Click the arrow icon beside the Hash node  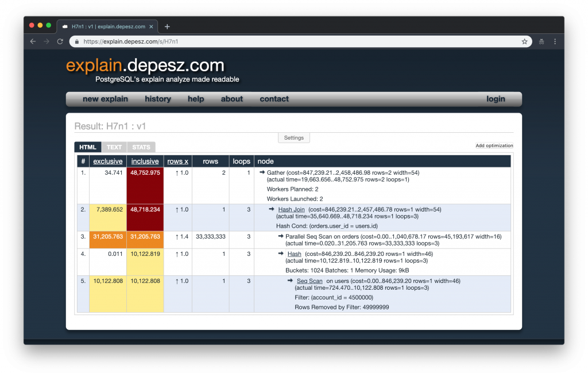[x=281, y=253]
